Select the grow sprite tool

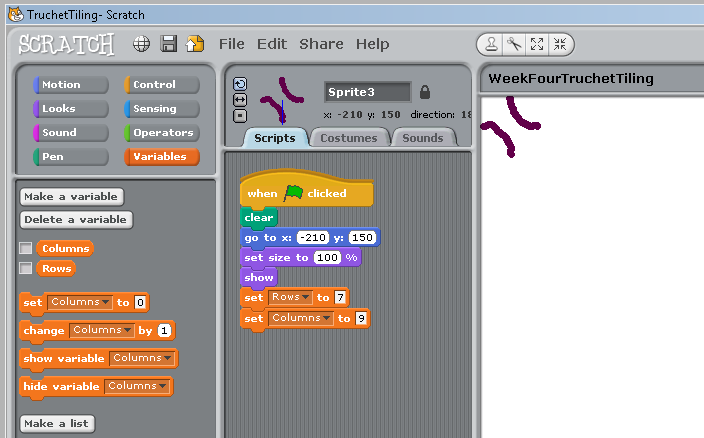(x=538, y=44)
